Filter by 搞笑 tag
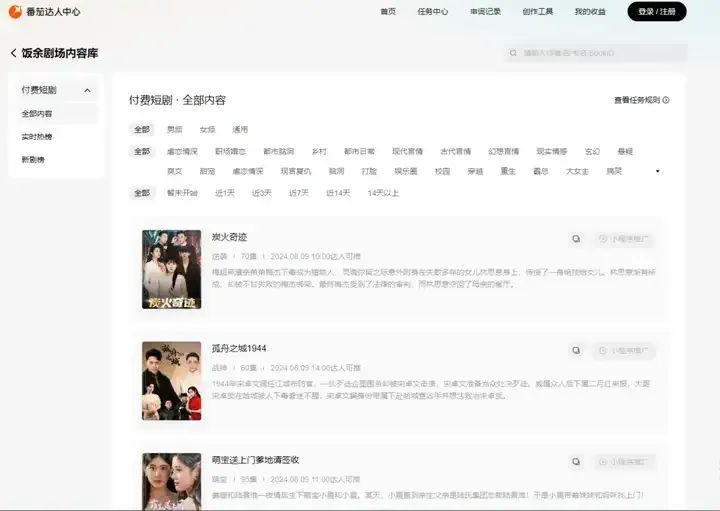Image resolution: width=720 pixels, height=511 pixels. click(x=614, y=171)
